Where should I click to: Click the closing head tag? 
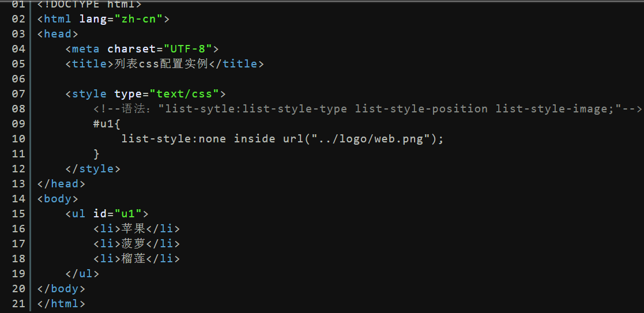(x=61, y=184)
